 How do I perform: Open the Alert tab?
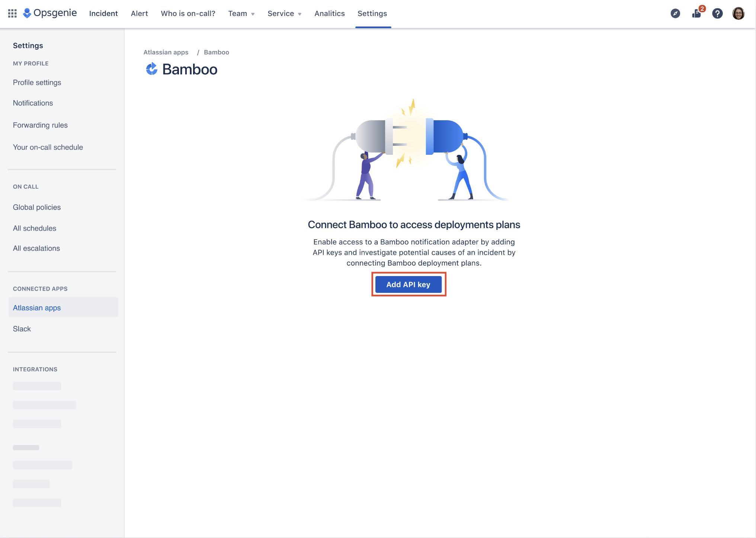[139, 13]
